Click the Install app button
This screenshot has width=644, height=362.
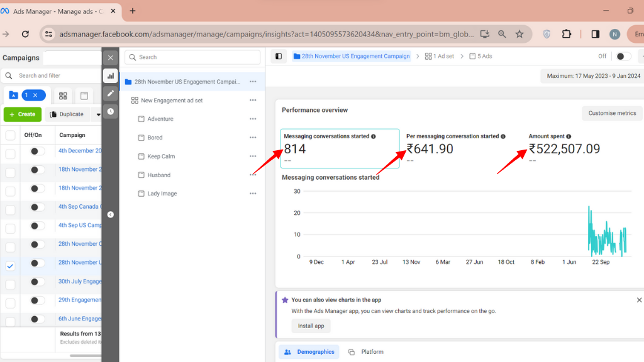(x=311, y=326)
